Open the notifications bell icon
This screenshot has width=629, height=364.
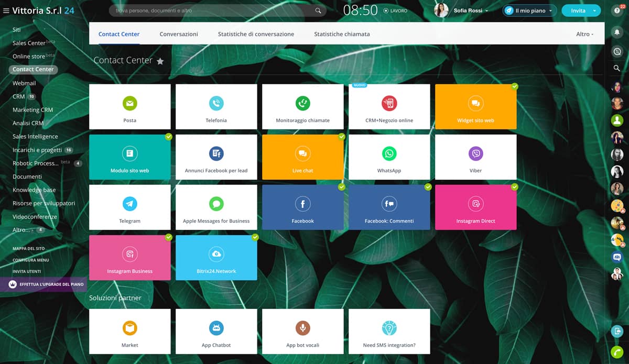[617, 32]
